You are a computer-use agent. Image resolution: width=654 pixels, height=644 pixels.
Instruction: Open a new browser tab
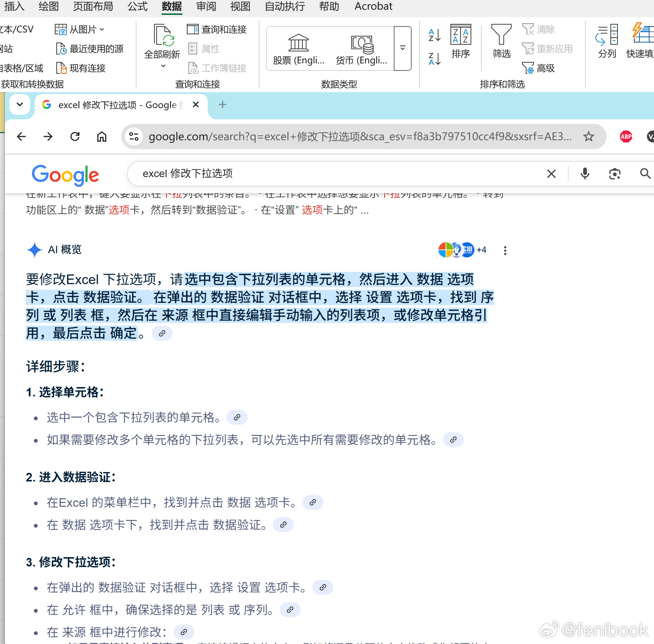(x=223, y=105)
